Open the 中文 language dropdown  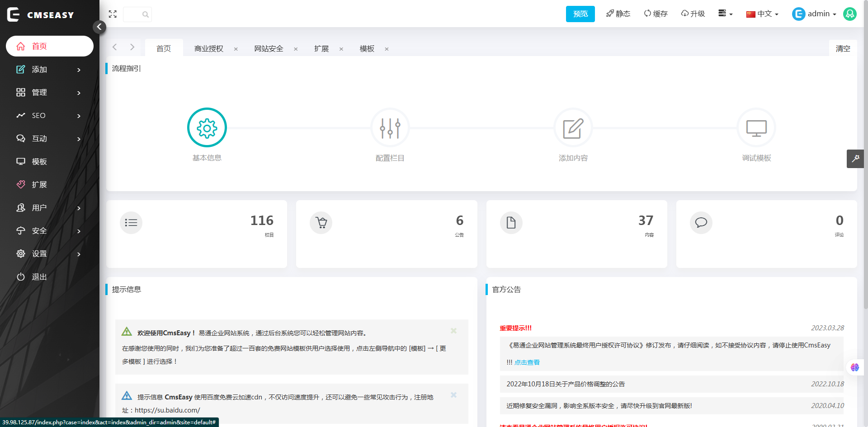762,14
